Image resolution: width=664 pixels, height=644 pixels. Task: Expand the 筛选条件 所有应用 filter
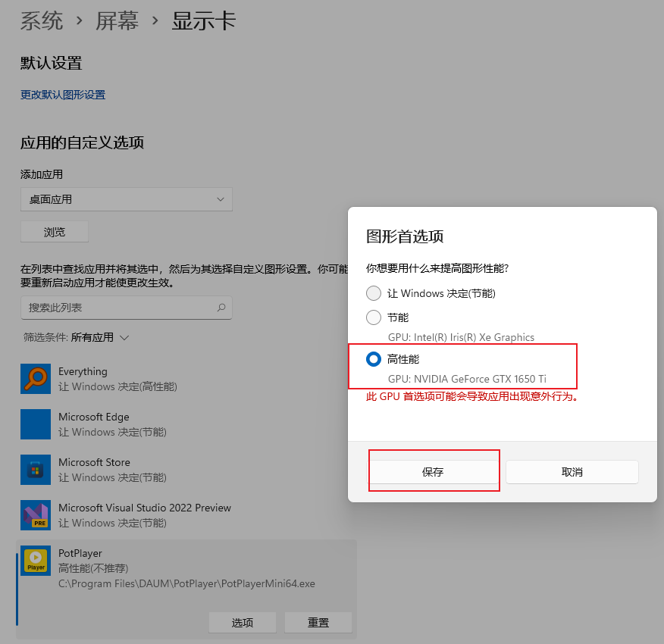(77, 337)
